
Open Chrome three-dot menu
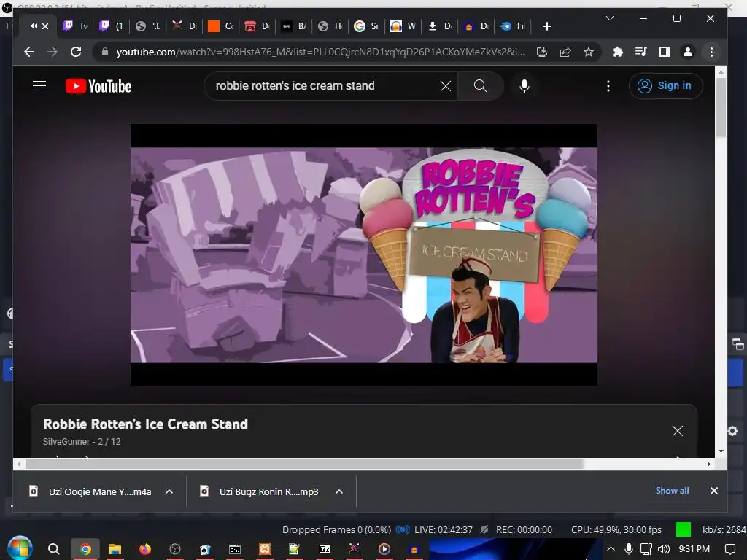[711, 52]
